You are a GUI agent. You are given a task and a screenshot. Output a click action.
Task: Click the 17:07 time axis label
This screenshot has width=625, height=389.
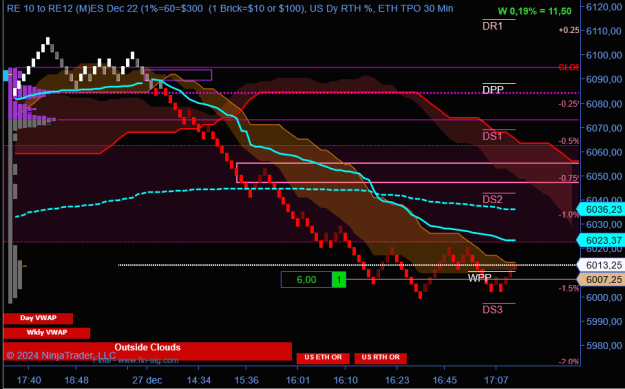[496, 380]
